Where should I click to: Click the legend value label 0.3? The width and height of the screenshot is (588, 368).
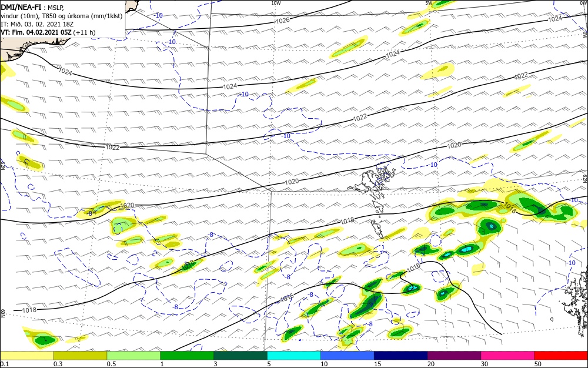pos(58,364)
